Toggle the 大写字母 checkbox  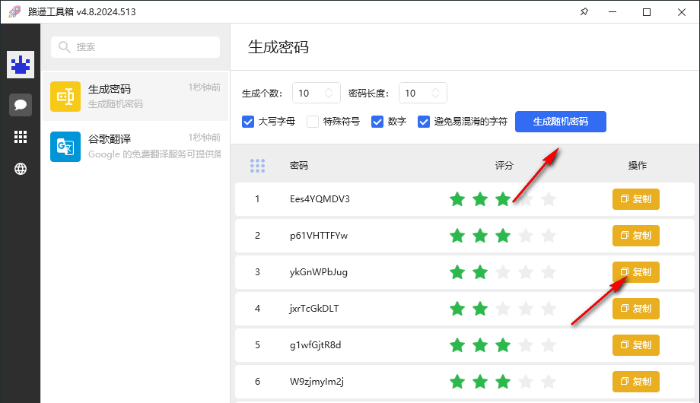(249, 122)
